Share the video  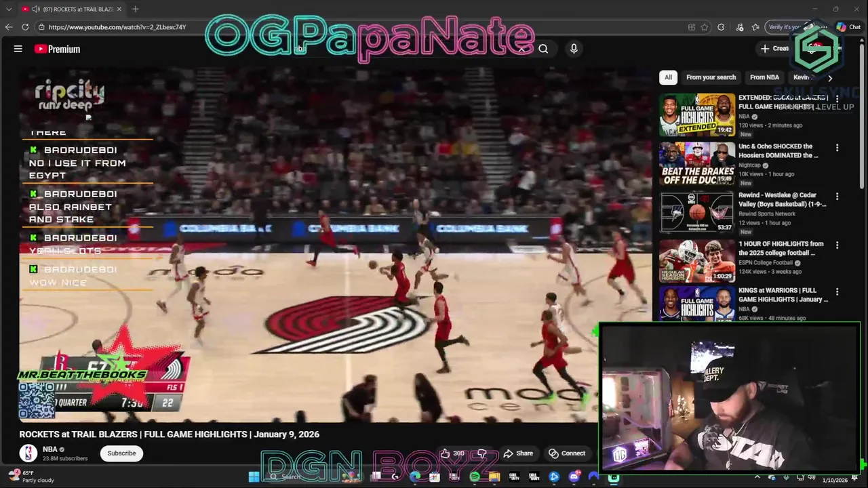click(518, 453)
